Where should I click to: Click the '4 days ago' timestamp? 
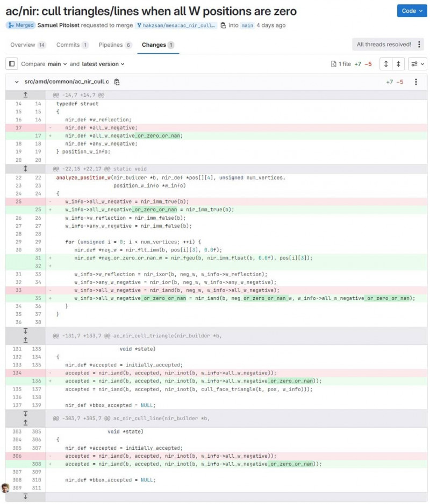271,25
